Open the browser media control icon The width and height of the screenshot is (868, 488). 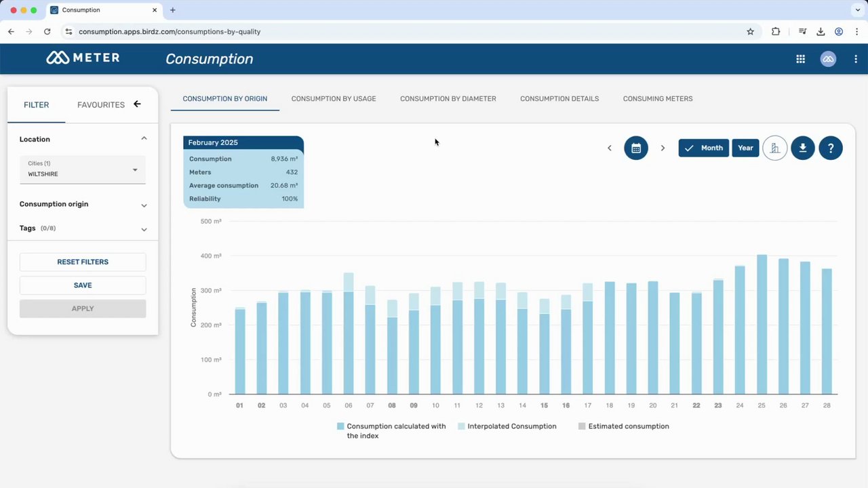click(803, 31)
